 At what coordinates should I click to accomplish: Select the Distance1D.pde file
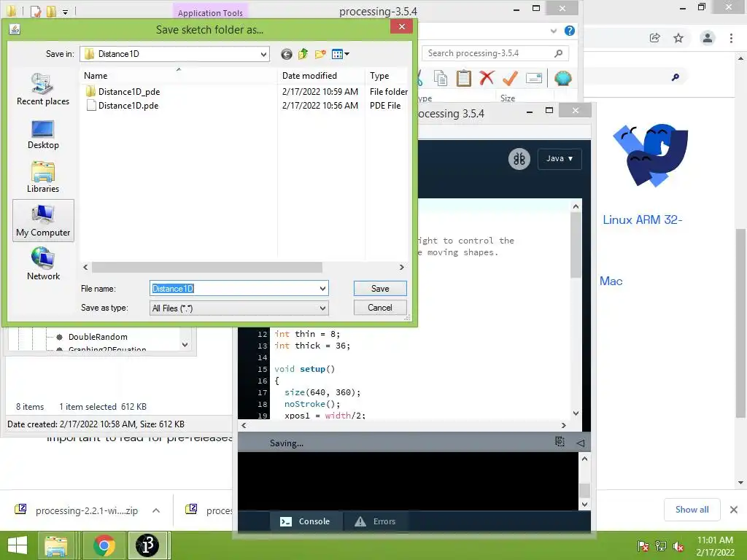click(x=128, y=106)
